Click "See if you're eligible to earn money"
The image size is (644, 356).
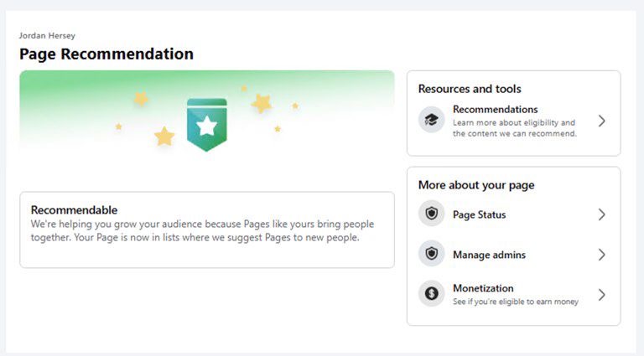(x=515, y=302)
